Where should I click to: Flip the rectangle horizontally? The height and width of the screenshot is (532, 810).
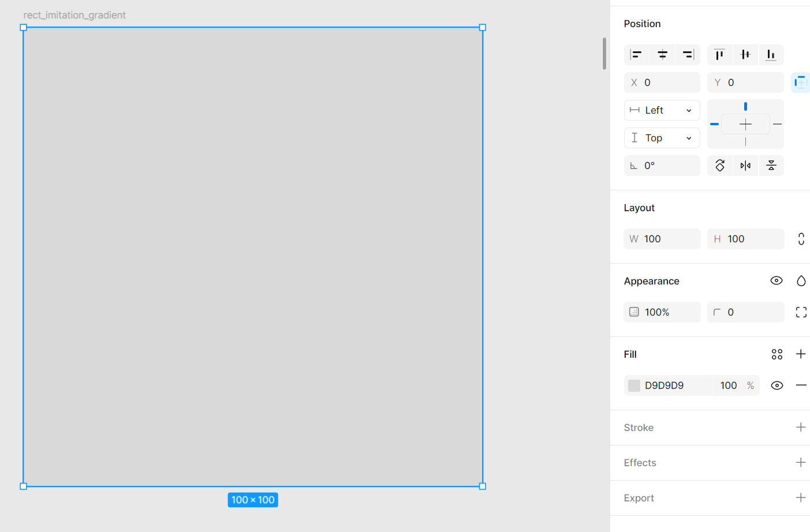745,166
